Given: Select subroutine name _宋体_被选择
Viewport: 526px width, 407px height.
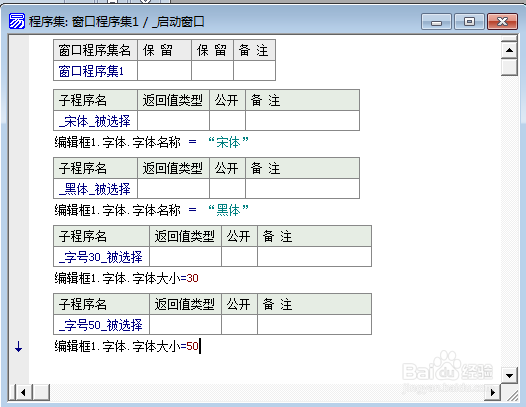Looking at the screenshot, I should [x=95, y=121].
